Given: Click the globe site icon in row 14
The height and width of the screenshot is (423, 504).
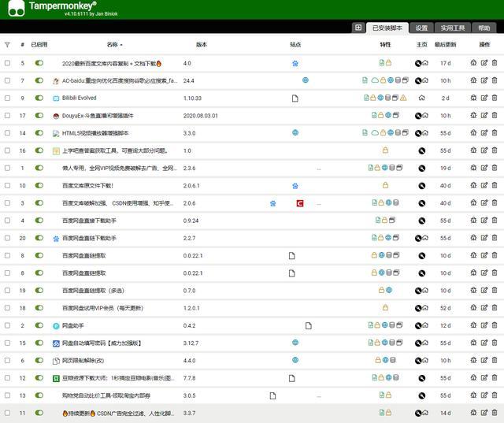Looking at the screenshot, I should click(295, 132).
